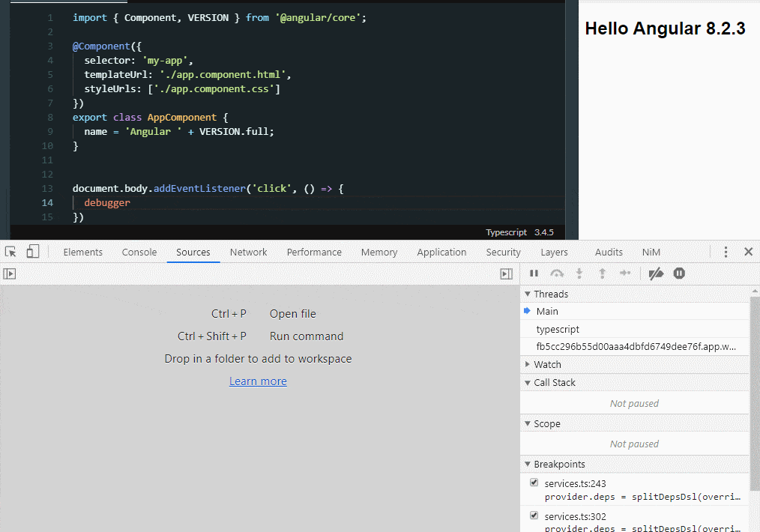Click the Step arrow icon
The width and height of the screenshot is (760, 532).
tap(625, 273)
